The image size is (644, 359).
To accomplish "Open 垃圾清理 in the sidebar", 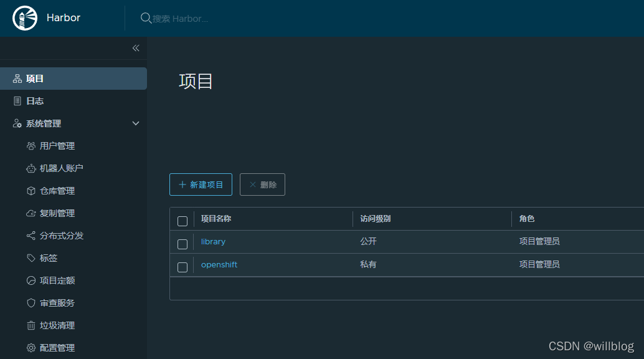I will pos(57,325).
